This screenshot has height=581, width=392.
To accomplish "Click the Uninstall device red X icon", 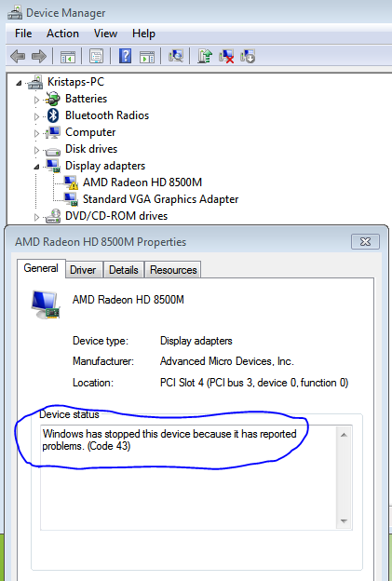I will (226, 56).
